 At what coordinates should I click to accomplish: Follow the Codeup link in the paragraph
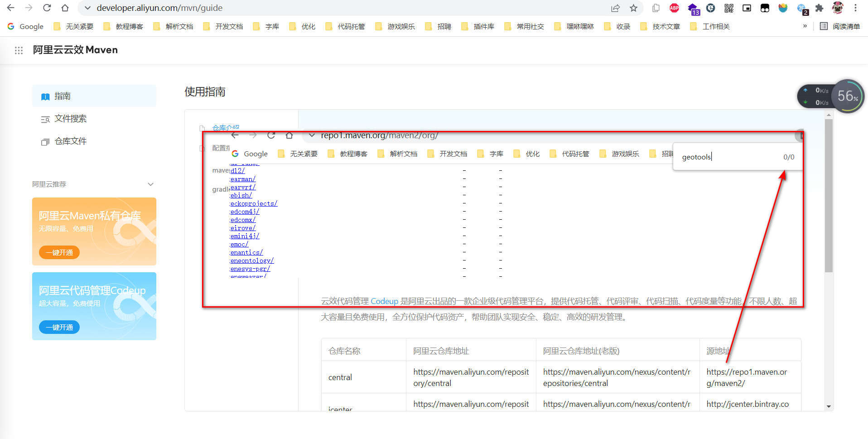click(x=384, y=301)
